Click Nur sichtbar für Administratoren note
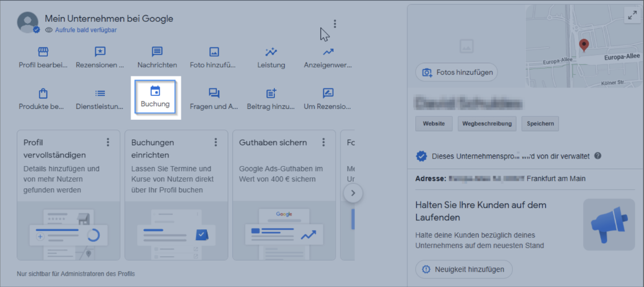The width and height of the screenshot is (644, 287). tap(76, 273)
